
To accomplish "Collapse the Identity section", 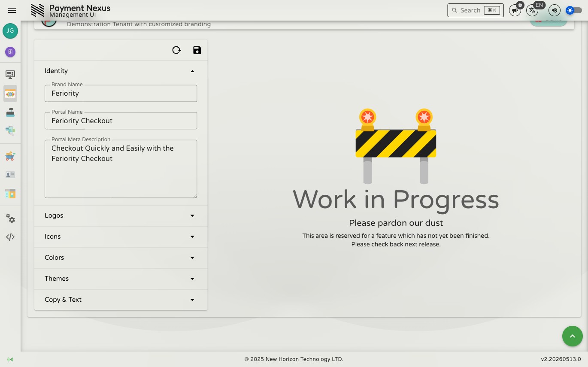I will pyautogui.click(x=121, y=71).
